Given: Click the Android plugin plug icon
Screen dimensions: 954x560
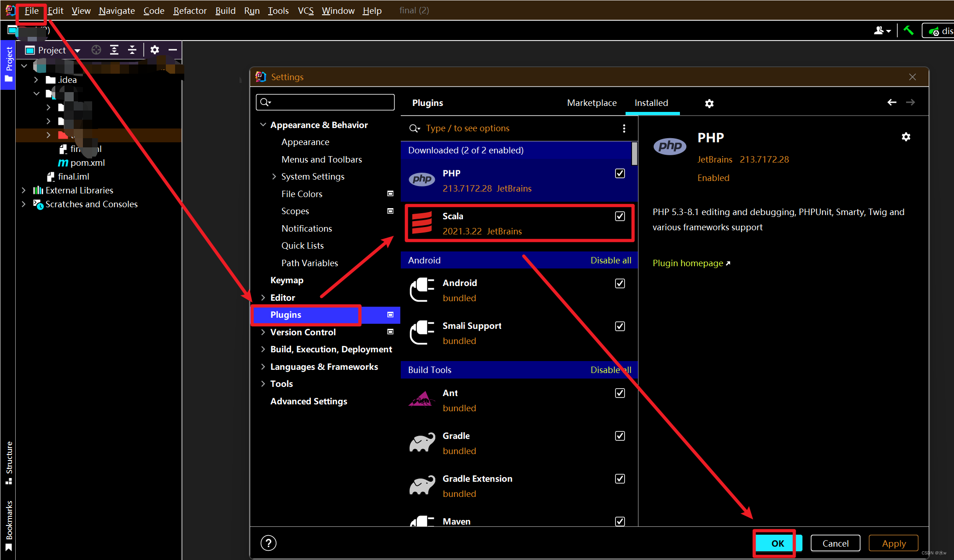Looking at the screenshot, I should [x=422, y=290].
